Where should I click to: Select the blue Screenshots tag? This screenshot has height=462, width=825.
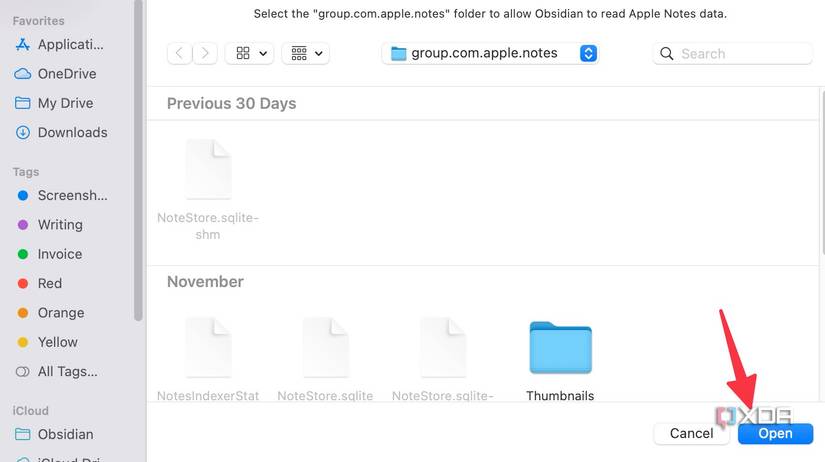pyautogui.click(x=62, y=196)
